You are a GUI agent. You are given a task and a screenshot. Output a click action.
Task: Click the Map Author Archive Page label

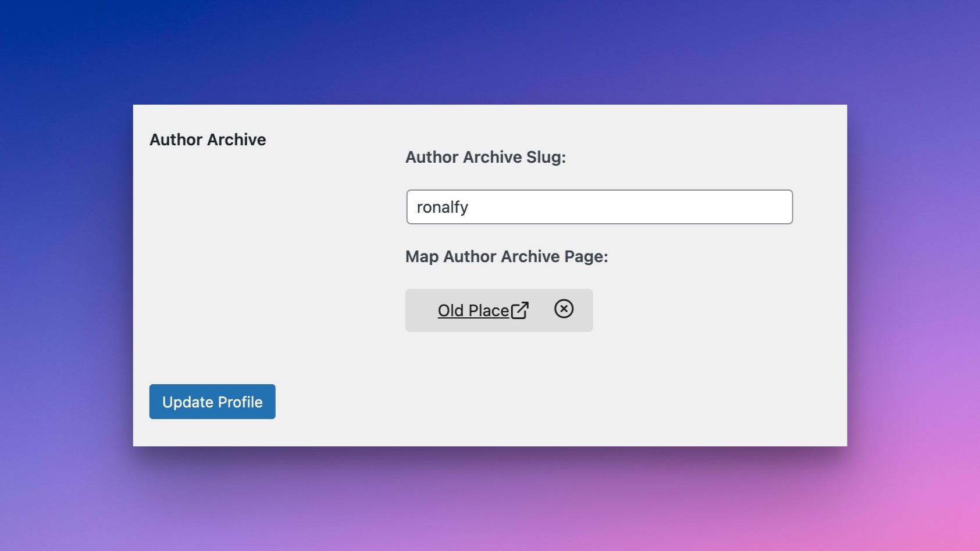click(x=506, y=256)
